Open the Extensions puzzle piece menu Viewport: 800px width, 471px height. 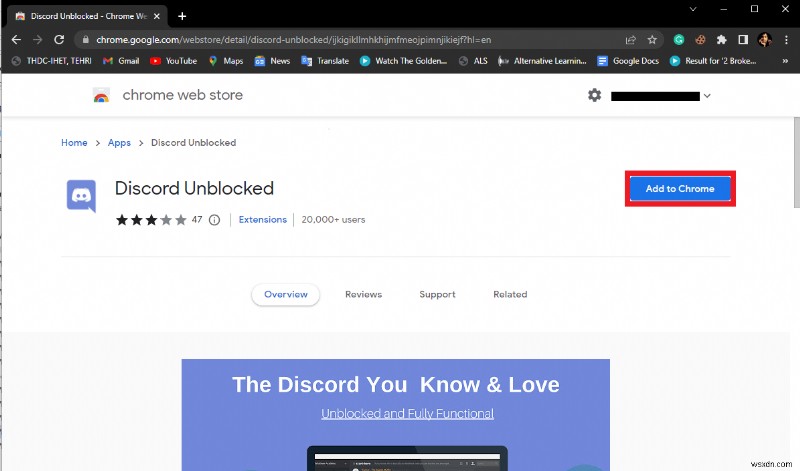721,40
